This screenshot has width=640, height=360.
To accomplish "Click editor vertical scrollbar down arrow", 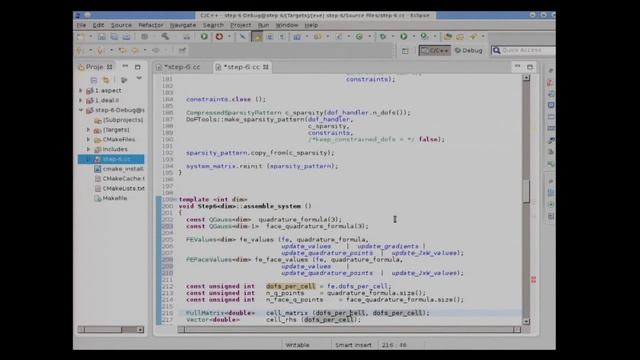I will pyautogui.click(x=527, y=322).
